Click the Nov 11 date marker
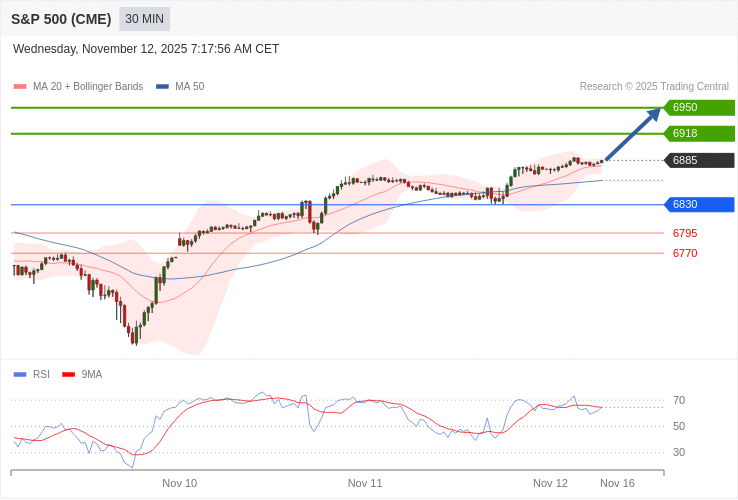738x500 pixels. tap(365, 483)
